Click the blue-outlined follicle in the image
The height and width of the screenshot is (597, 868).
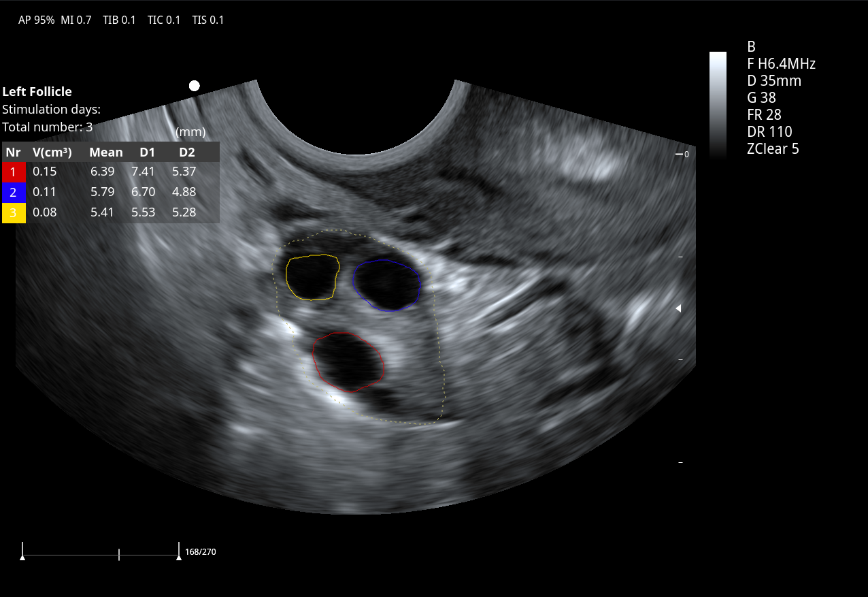coord(386,285)
